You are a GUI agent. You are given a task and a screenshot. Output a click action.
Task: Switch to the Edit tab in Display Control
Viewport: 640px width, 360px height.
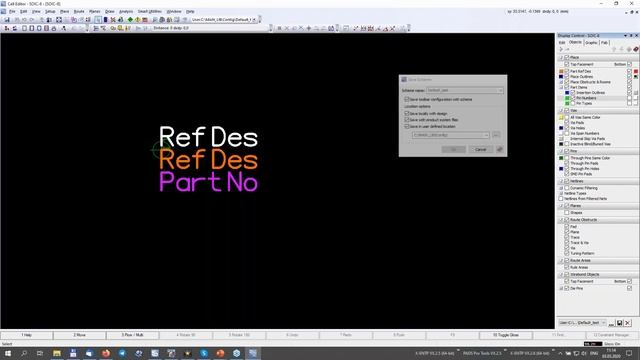click(x=562, y=42)
